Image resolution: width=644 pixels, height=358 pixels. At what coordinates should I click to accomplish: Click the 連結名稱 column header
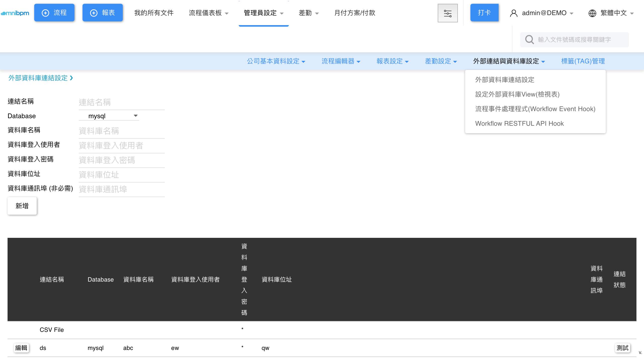(52, 280)
